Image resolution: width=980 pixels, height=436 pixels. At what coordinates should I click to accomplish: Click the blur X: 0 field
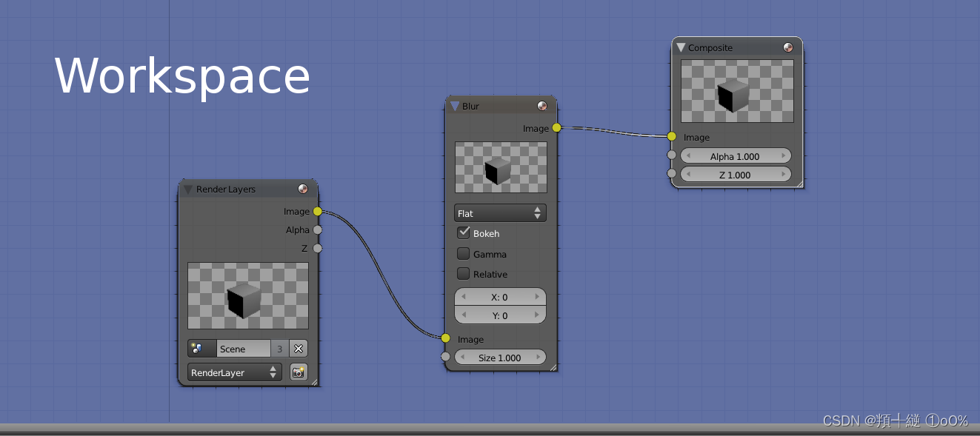(500, 297)
